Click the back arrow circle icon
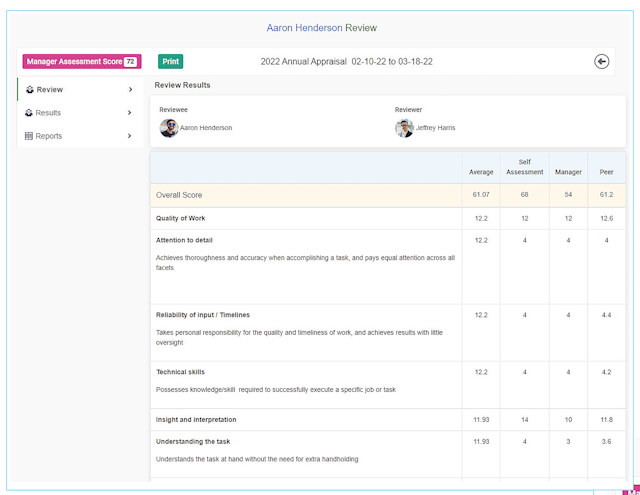Image resolution: width=640 pixels, height=495 pixels. [x=601, y=62]
